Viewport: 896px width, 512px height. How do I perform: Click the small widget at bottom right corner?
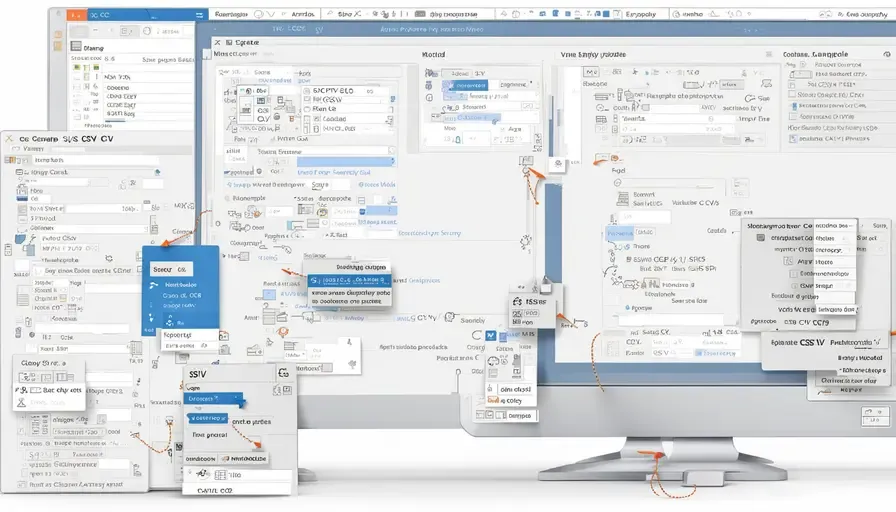875,415
